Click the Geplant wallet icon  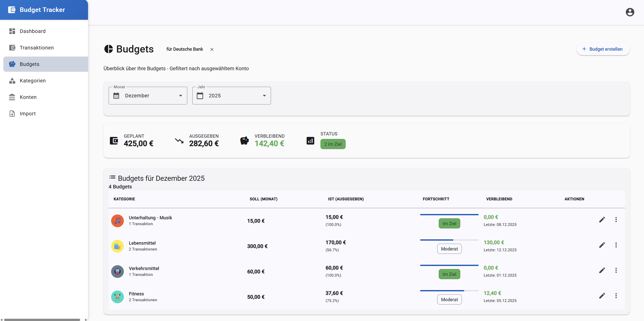114,141
